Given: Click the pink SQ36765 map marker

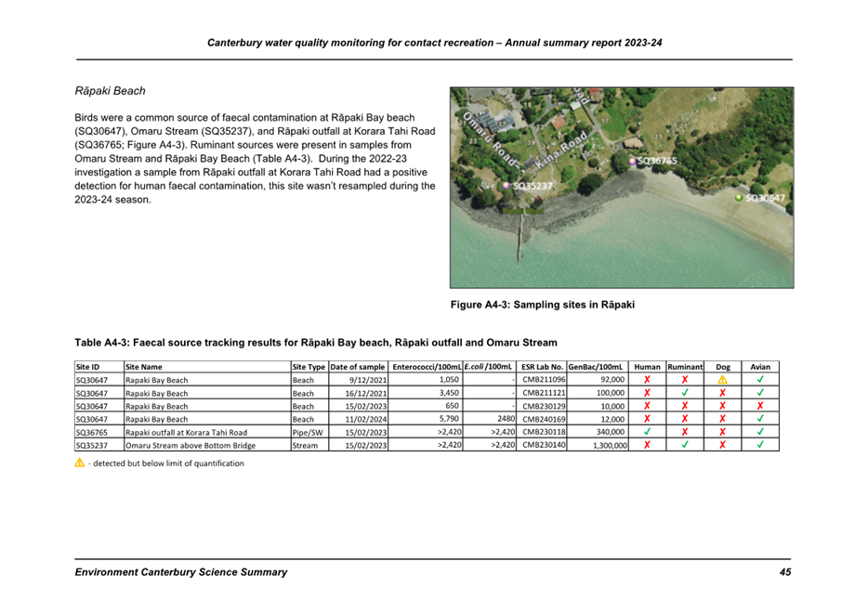Looking at the screenshot, I should pyautogui.click(x=633, y=161).
